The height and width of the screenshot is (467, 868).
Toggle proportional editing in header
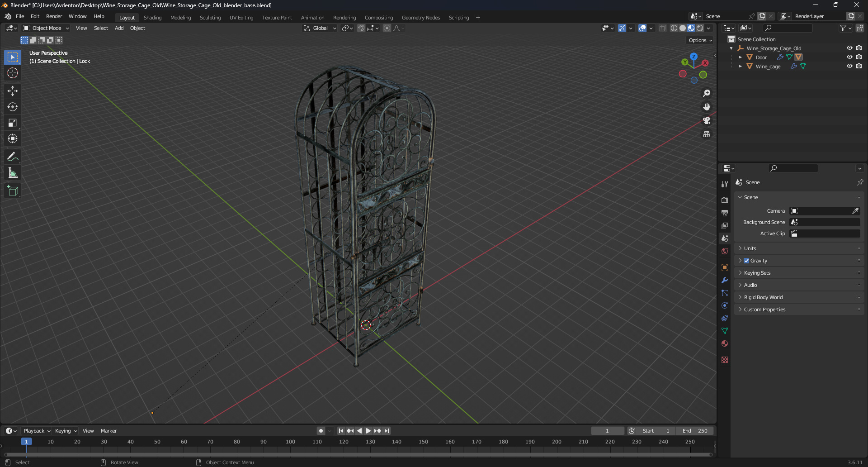(x=387, y=28)
